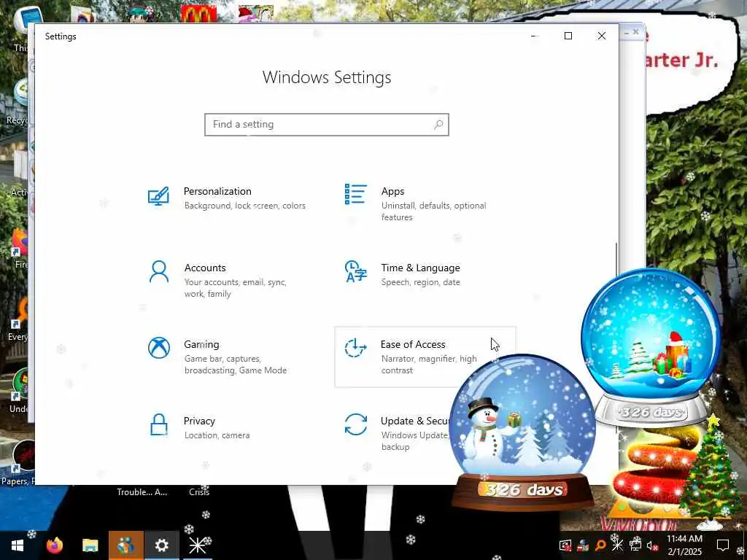This screenshot has height=560, width=747.
Task: Open the Apps category title
Action: coord(392,192)
